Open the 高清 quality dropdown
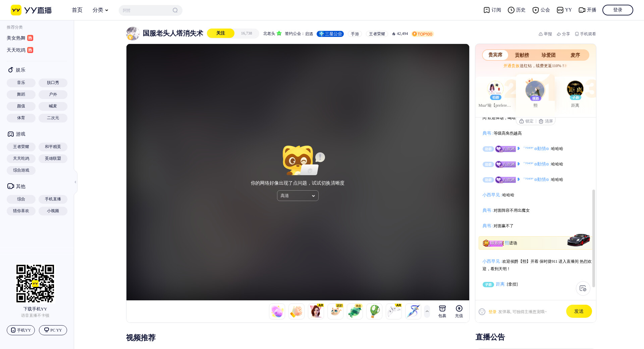Screen dimensions: 644x349 click(298, 196)
